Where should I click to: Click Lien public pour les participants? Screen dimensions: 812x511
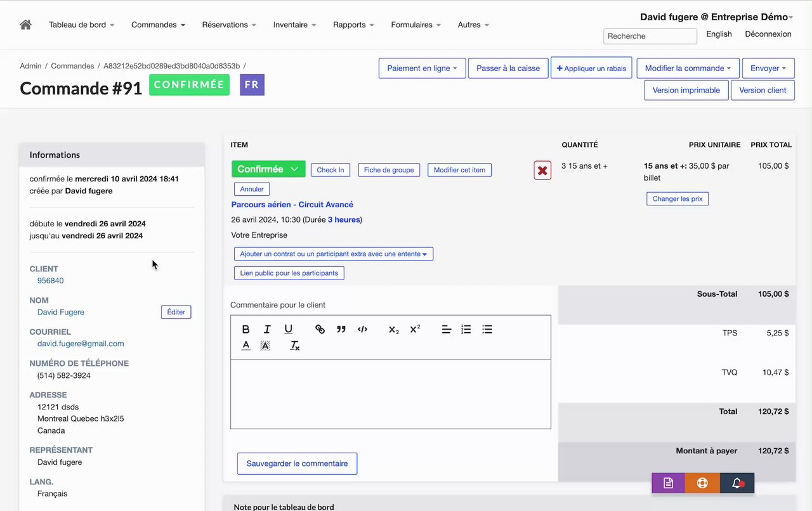tap(289, 273)
